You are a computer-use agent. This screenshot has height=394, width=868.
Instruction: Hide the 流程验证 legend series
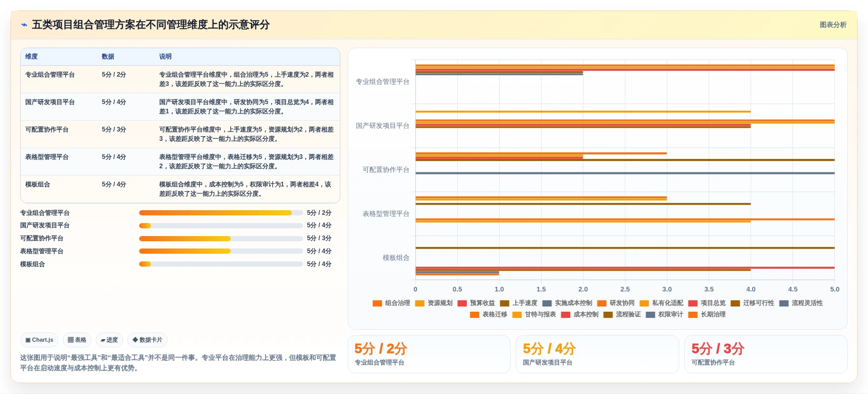pyautogui.click(x=622, y=314)
